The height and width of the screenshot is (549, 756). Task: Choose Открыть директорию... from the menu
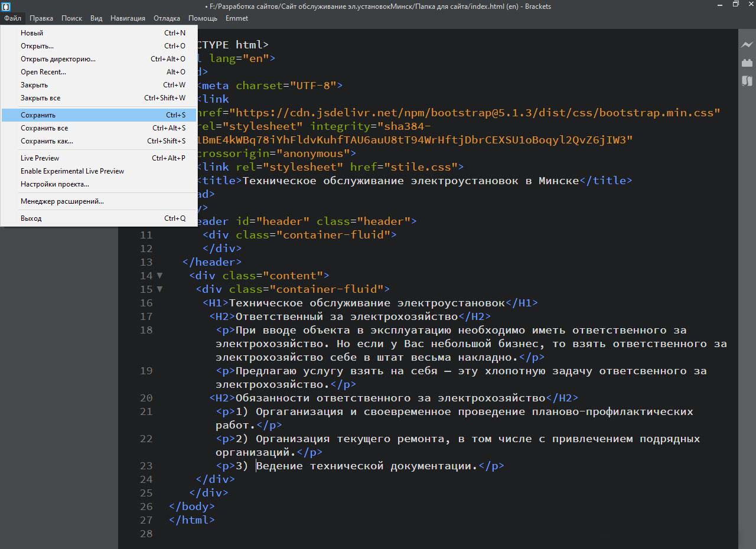pyautogui.click(x=58, y=59)
